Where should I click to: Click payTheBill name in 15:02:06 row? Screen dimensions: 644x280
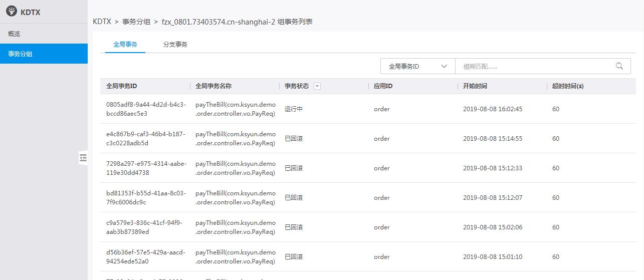pos(236,227)
